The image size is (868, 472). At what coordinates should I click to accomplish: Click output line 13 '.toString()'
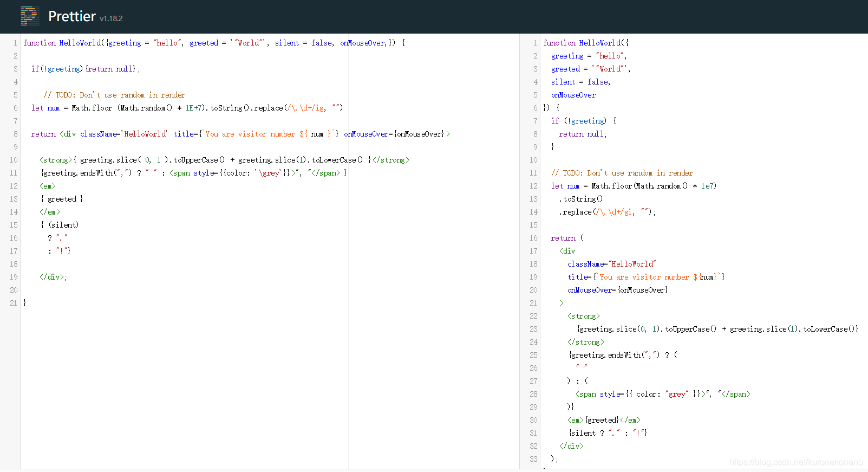pos(581,199)
